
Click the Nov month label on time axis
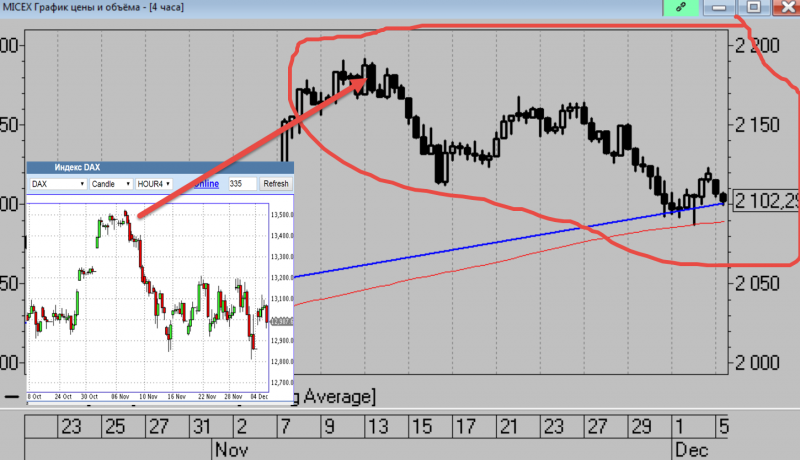[x=228, y=449]
